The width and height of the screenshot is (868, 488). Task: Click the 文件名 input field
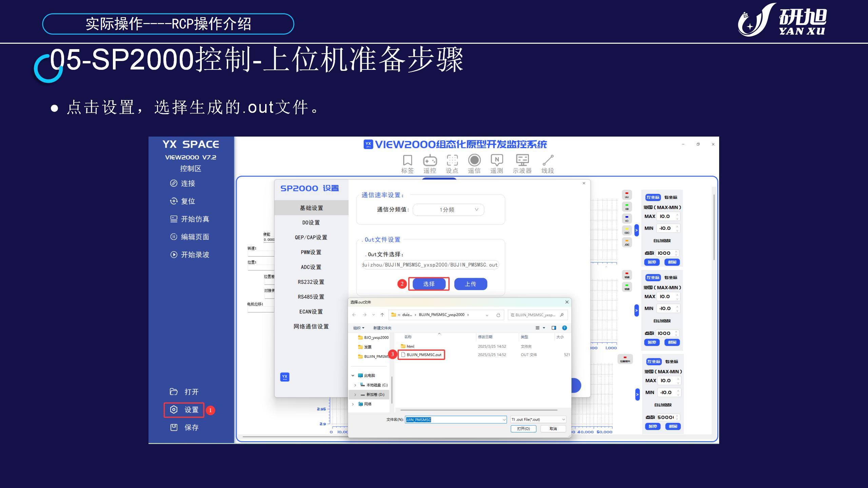[x=456, y=420]
